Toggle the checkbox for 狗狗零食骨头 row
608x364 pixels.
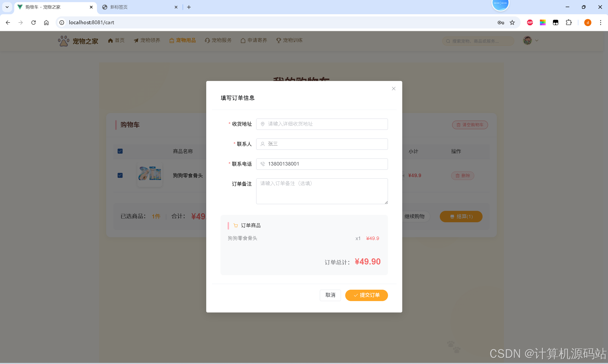120,175
